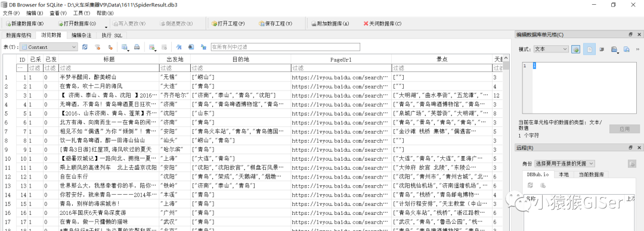Select cell 半梦半醒间, 醉美崂山
644x231 pixels.
[x=109, y=77]
